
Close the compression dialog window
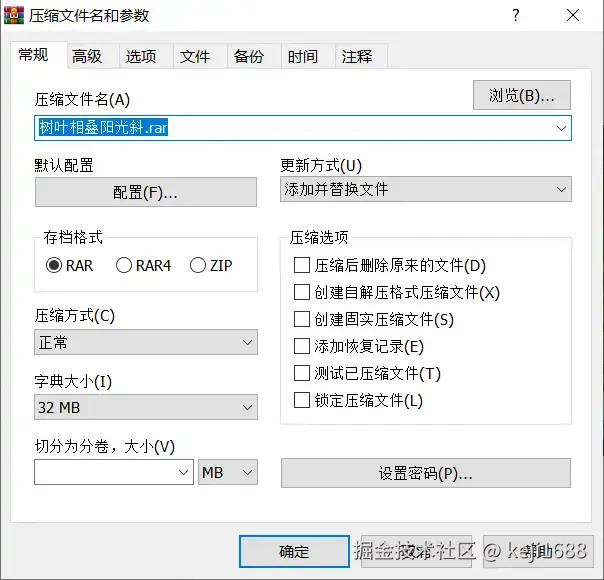coord(574,15)
